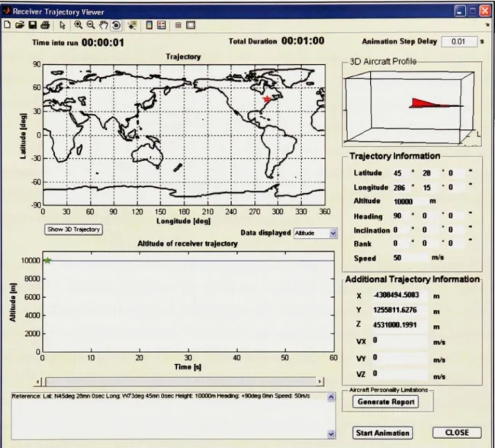Click the CLOSE button
Viewport: 495px width, 448px height.
[x=457, y=433]
